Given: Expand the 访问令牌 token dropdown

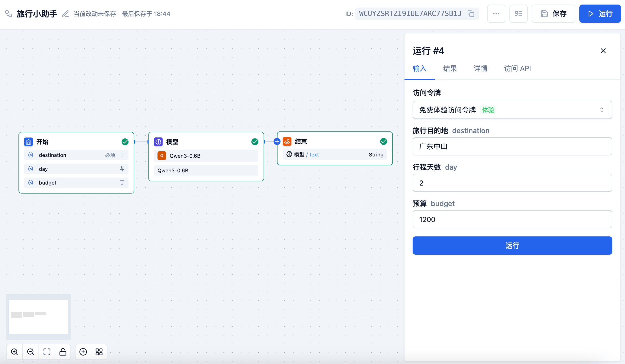Looking at the screenshot, I should click(x=512, y=110).
